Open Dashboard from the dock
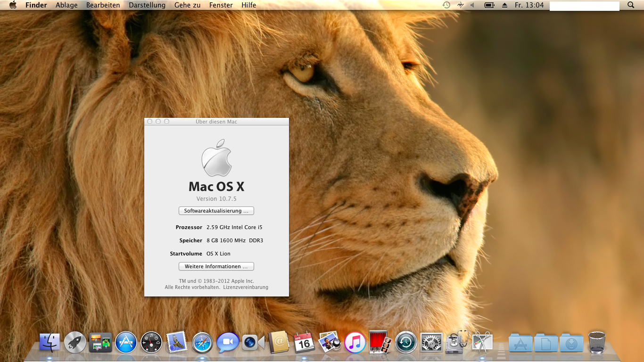Image resolution: width=644 pixels, height=362 pixels. [x=151, y=343]
